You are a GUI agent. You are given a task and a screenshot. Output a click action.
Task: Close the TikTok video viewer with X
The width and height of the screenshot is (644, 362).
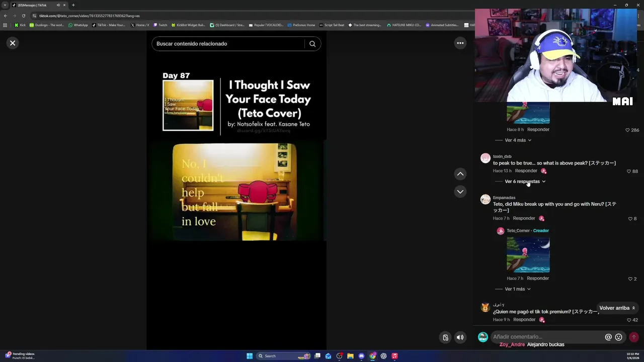tap(13, 43)
